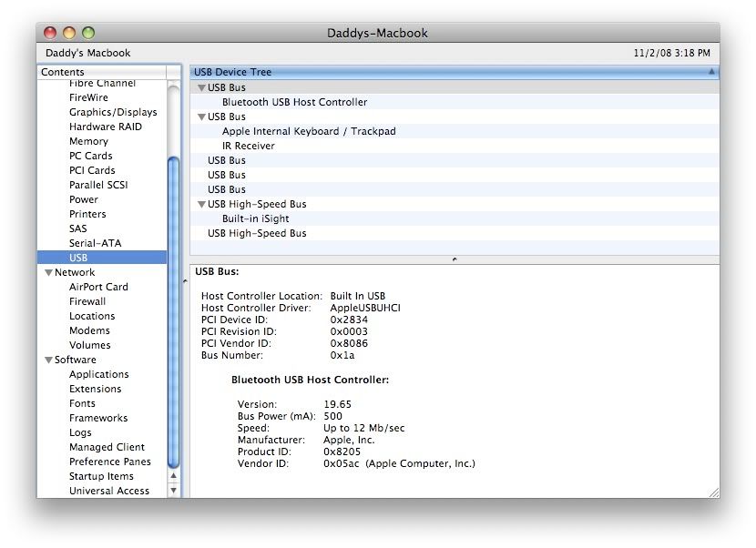Click the Version value 19.65
756x548 pixels.
[x=338, y=404]
